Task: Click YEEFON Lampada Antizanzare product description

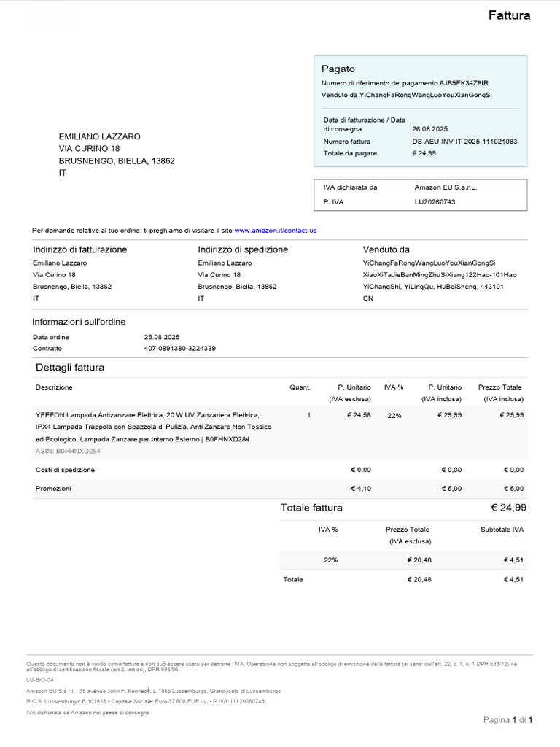Action: click(153, 427)
